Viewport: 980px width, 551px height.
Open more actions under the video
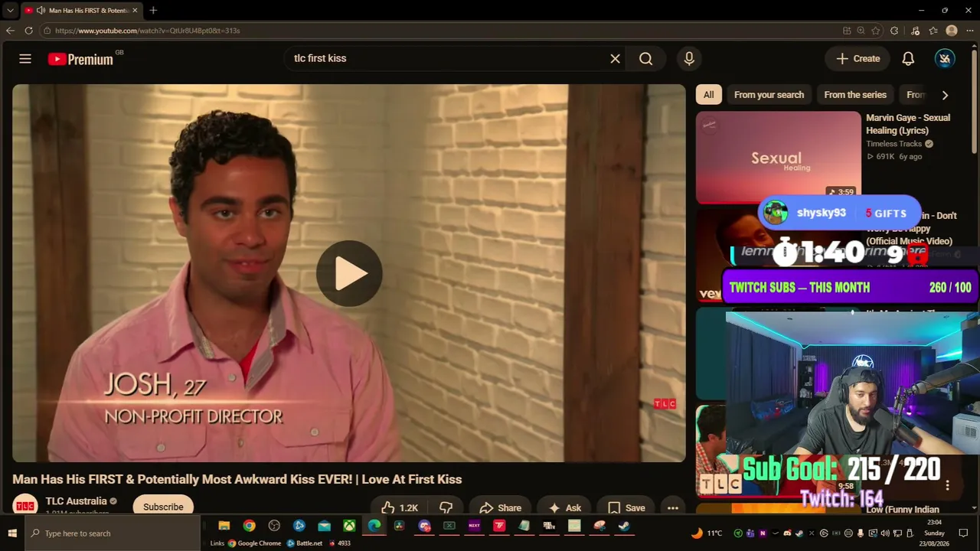pyautogui.click(x=672, y=507)
